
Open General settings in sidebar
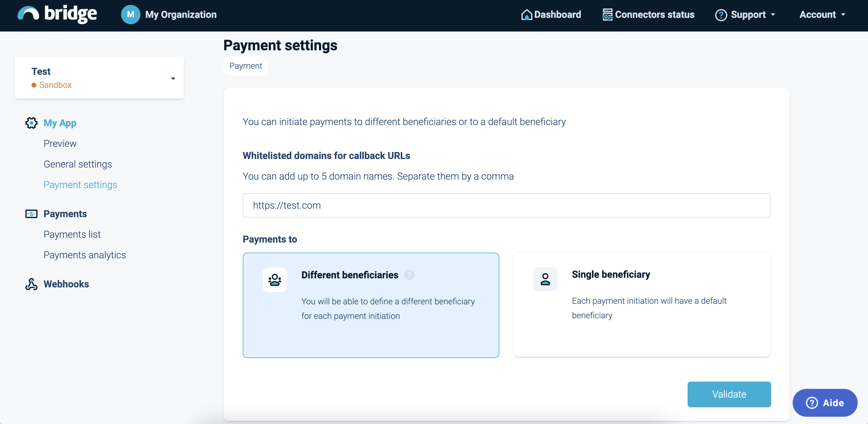click(x=77, y=164)
